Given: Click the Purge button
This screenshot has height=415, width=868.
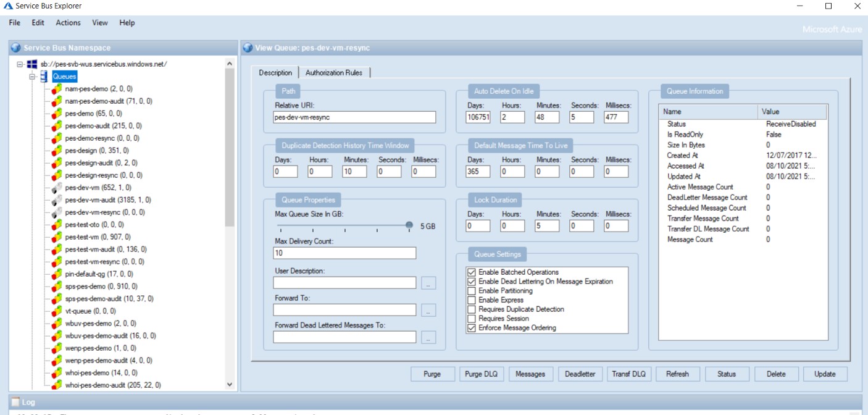Looking at the screenshot, I should [432, 374].
